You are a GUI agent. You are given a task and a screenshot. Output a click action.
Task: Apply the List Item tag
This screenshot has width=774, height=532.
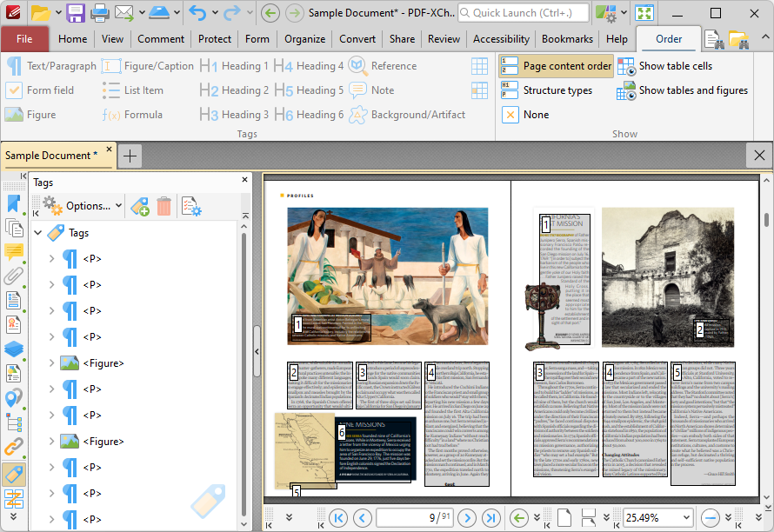133,90
